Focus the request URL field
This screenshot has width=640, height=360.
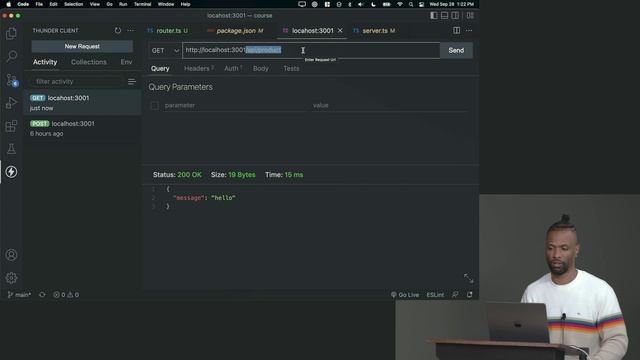coord(311,50)
